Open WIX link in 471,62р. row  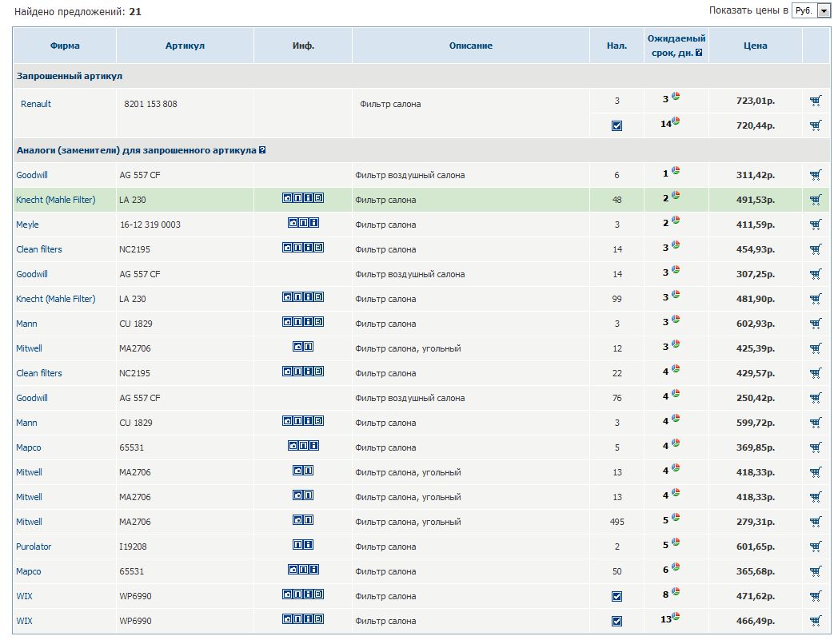[24, 596]
